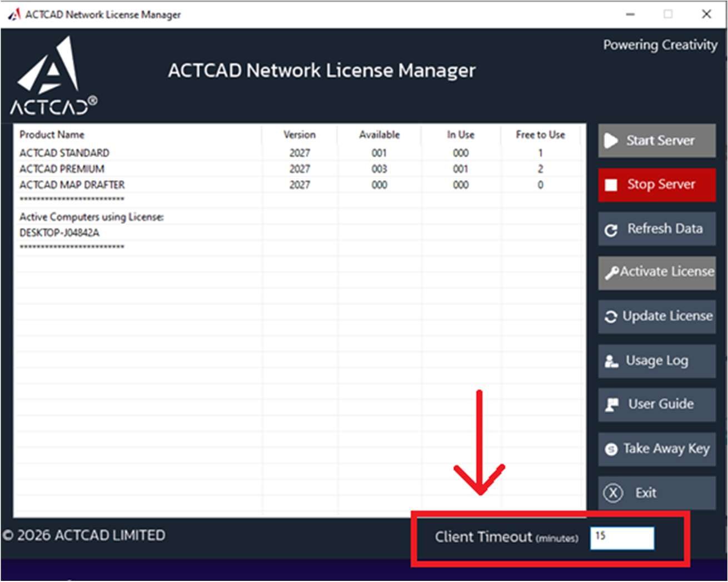Image resolution: width=728 pixels, height=582 pixels.
Task: Minimize the License Manager window
Action: (x=630, y=14)
